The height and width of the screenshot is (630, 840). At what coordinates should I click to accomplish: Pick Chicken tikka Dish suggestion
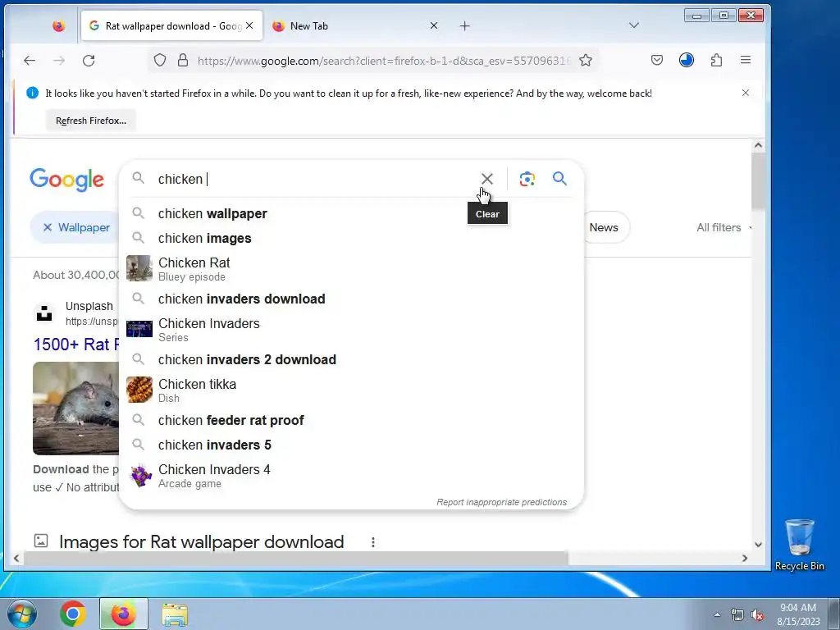[x=351, y=390]
